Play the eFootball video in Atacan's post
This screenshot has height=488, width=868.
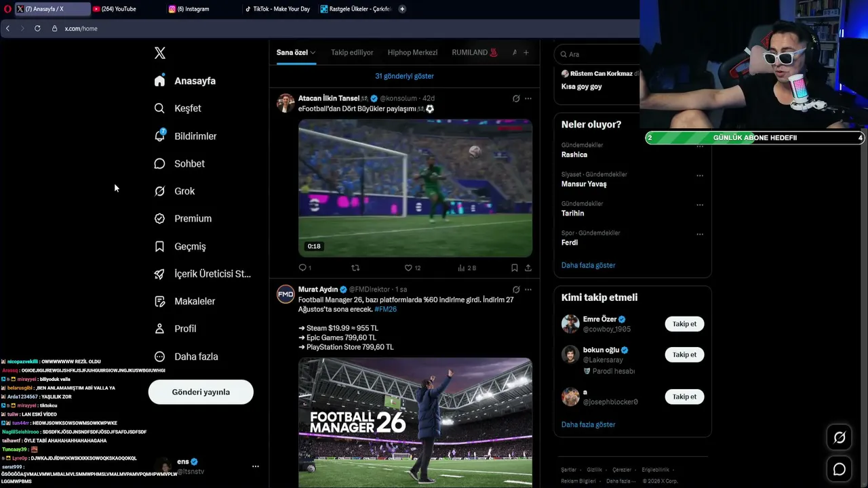pyautogui.click(x=415, y=188)
